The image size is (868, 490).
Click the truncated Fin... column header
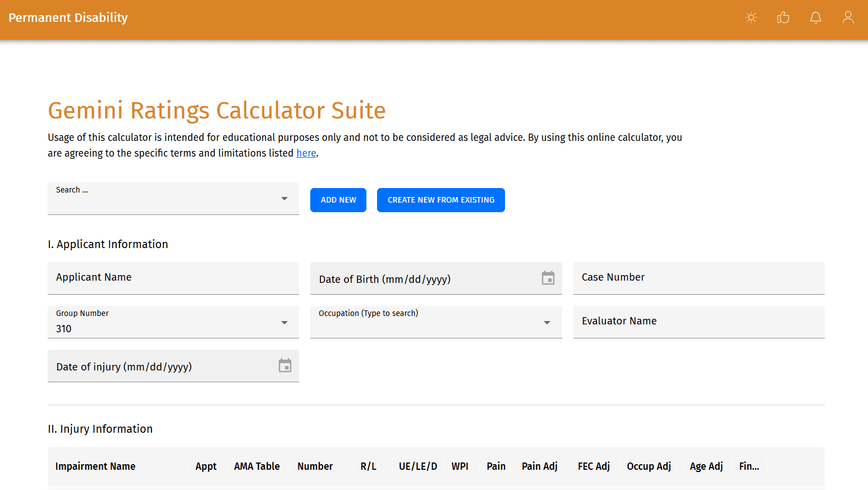749,466
